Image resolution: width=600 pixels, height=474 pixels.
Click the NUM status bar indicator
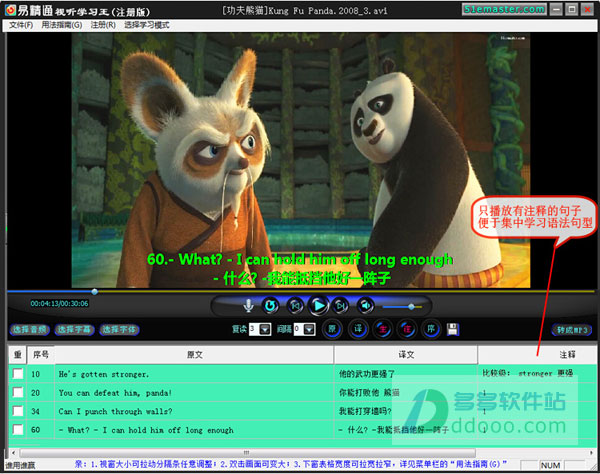coord(550,465)
